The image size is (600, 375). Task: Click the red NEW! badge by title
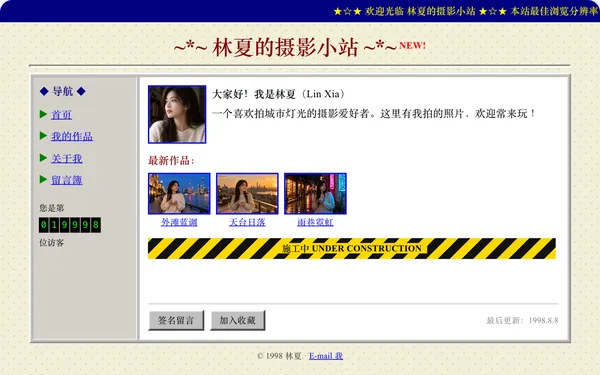[412, 45]
